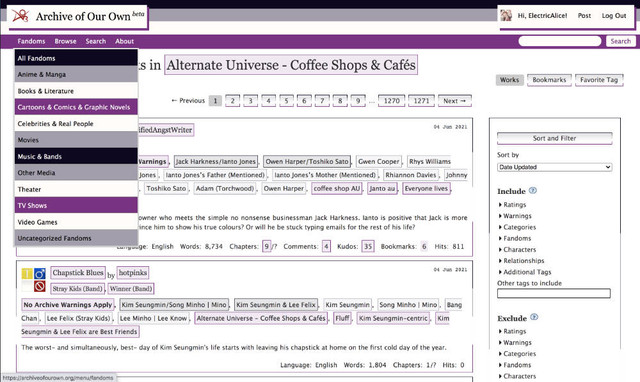Open the About menu

coord(124,41)
